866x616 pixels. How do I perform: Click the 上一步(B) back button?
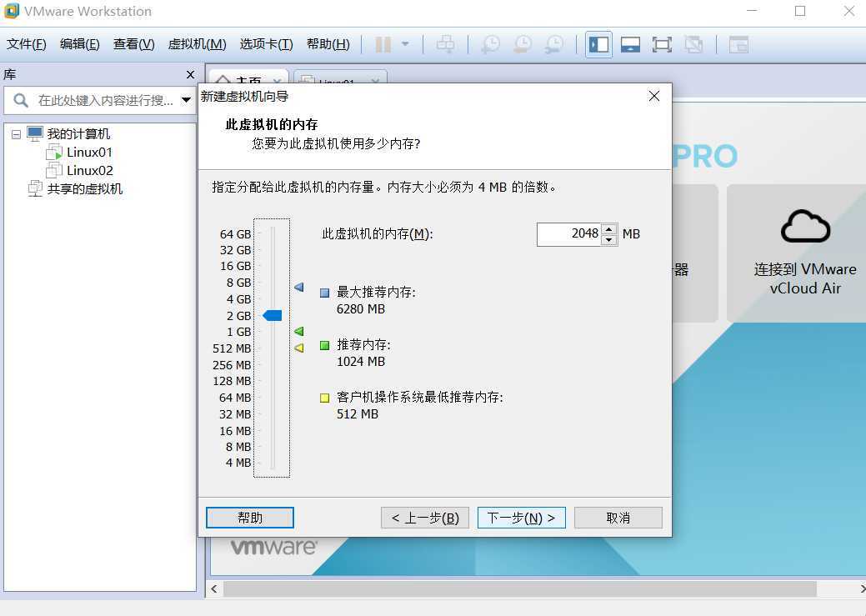(425, 518)
